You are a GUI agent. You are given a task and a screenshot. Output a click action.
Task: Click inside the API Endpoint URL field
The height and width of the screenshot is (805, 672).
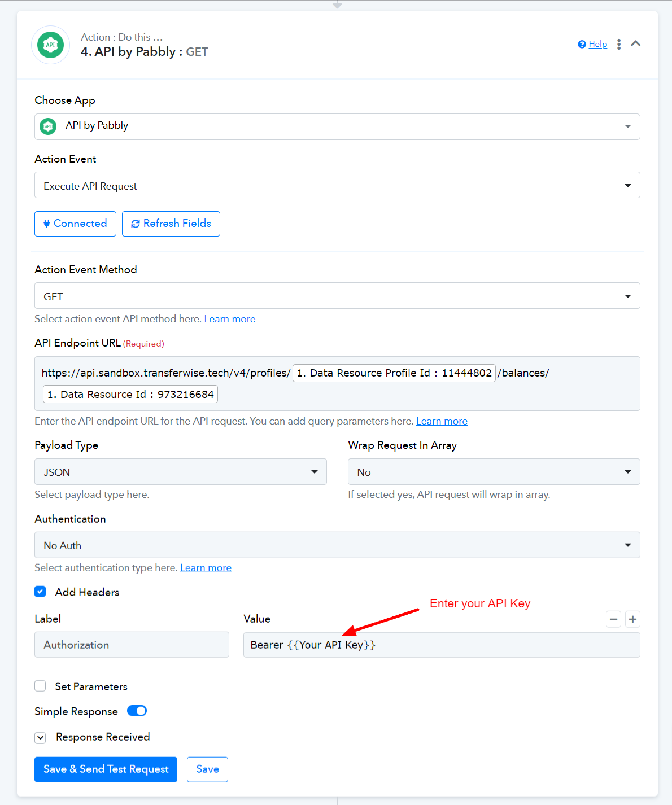(337, 383)
